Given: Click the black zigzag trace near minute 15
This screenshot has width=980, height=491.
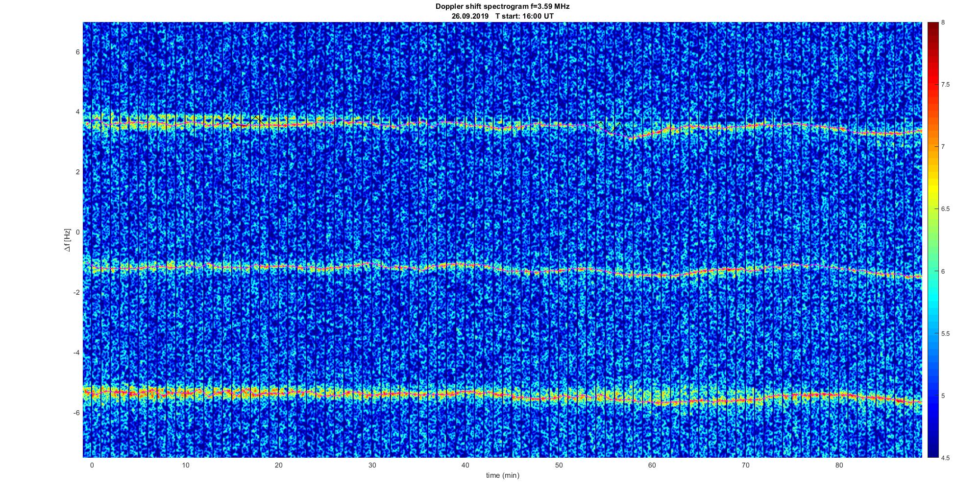Looking at the screenshot, I should [243, 120].
